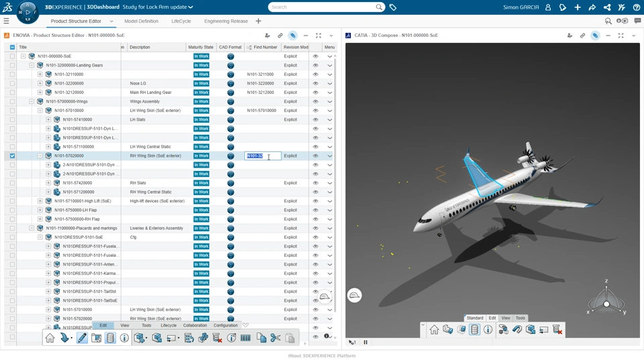The image size is (644, 362).
Task: Click the helmet icon in the 3D viewer
Action: [x=354, y=295]
